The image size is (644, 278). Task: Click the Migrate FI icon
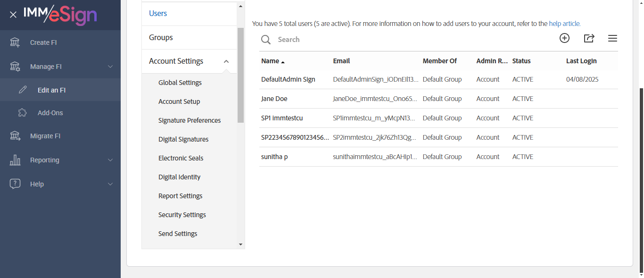[x=15, y=136]
